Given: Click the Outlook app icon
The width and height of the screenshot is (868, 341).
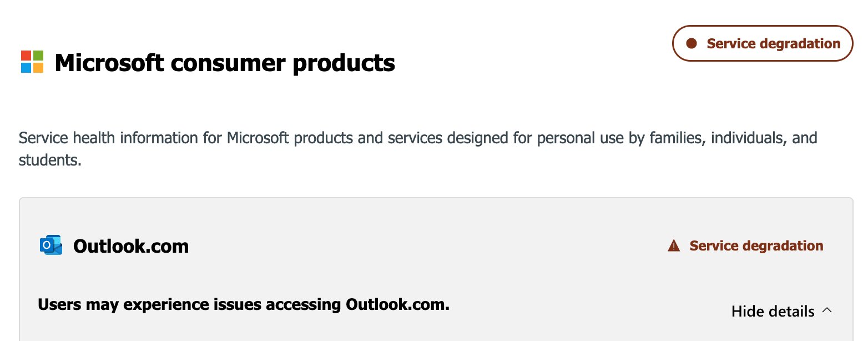Looking at the screenshot, I should 51,245.
